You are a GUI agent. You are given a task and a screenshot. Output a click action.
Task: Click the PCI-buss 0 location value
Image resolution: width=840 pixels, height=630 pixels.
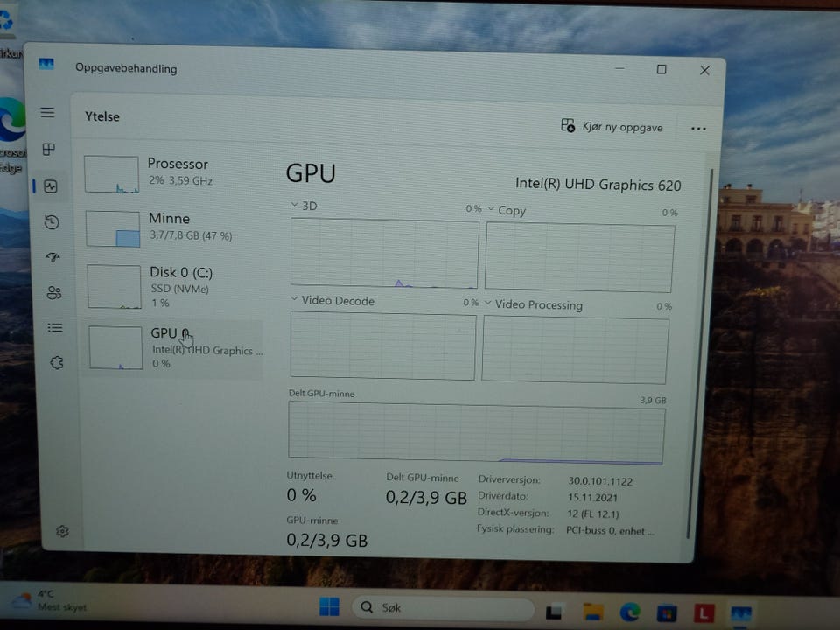pos(610,531)
